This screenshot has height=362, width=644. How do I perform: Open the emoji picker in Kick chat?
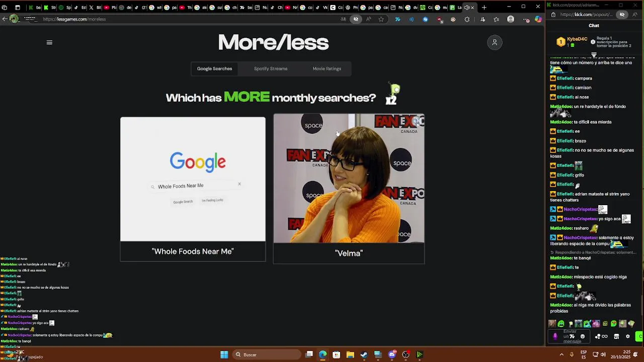583,336
